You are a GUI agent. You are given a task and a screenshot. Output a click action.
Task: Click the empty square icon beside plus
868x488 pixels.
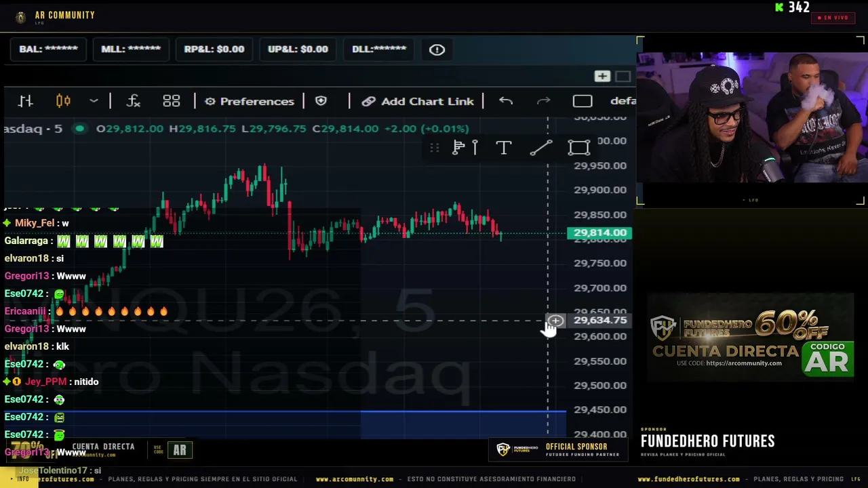click(623, 76)
